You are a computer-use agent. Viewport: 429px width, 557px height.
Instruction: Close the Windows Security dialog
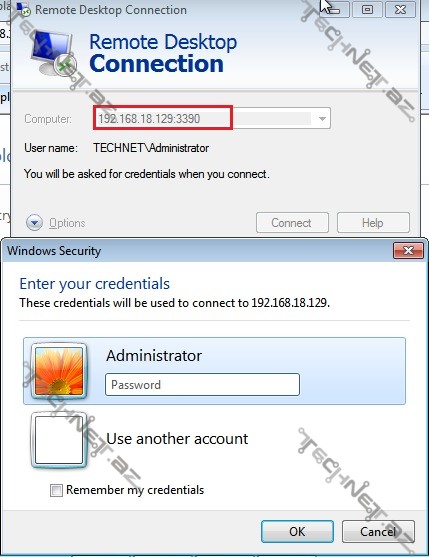[x=408, y=250]
